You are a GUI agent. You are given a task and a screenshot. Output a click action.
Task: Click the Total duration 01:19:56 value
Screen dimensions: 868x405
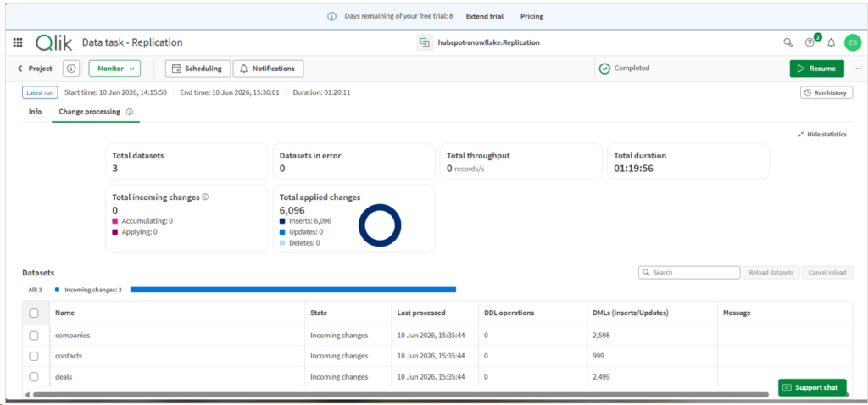coord(633,169)
